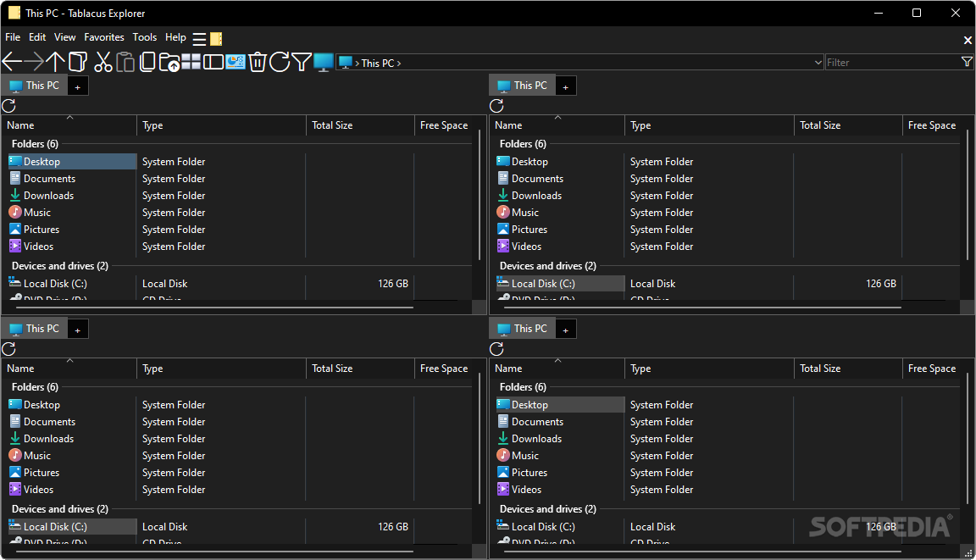Click the blue chart options icon in toolbar
Viewport: 976px width, 560px height.
point(236,62)
